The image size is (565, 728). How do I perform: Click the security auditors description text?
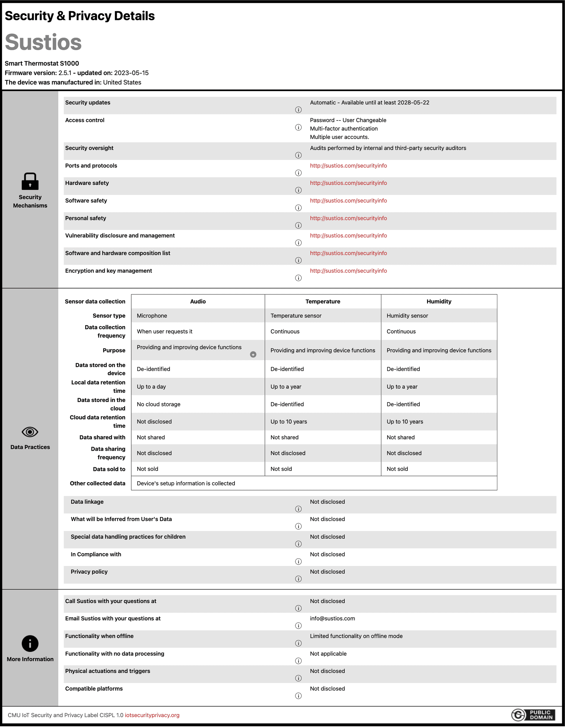point(388,148)
